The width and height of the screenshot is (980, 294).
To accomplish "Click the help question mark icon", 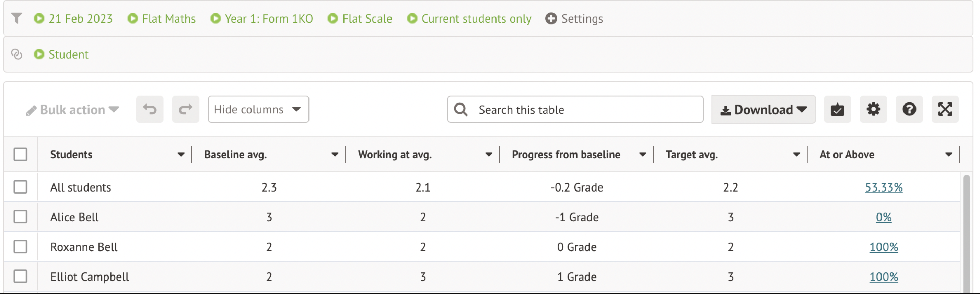I will coord(909,109).
